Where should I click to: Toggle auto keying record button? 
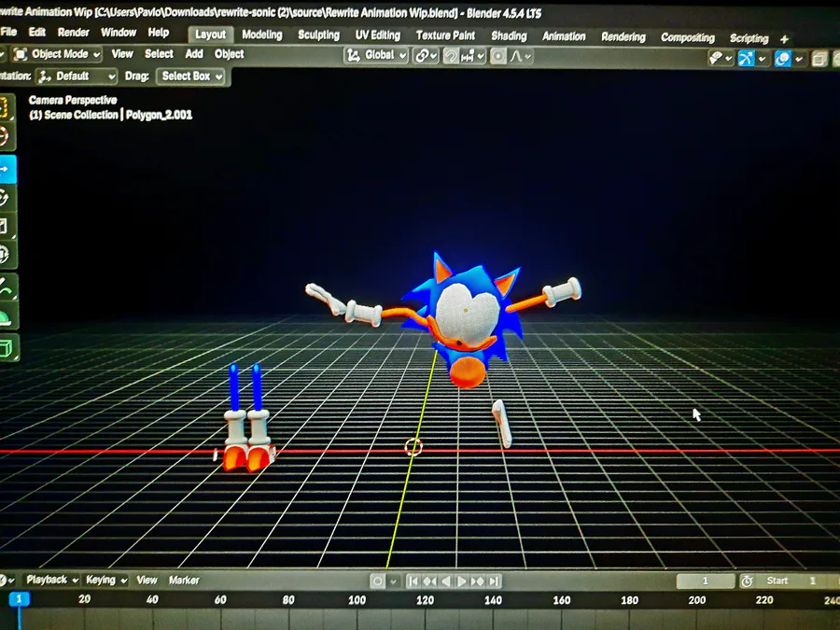coord(377,581)
